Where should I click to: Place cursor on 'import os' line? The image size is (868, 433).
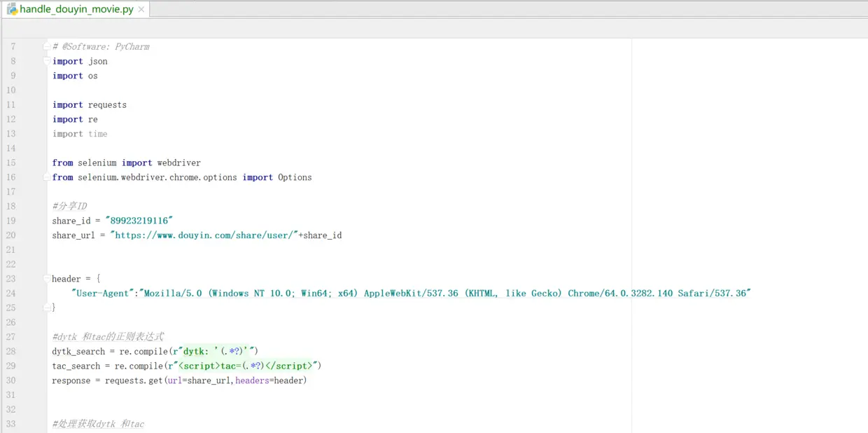(75, 76)
